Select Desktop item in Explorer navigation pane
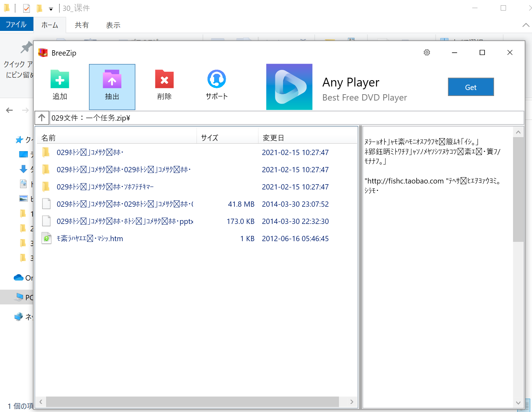The width and height of the screenshot is (532, 412). point(24,154)
